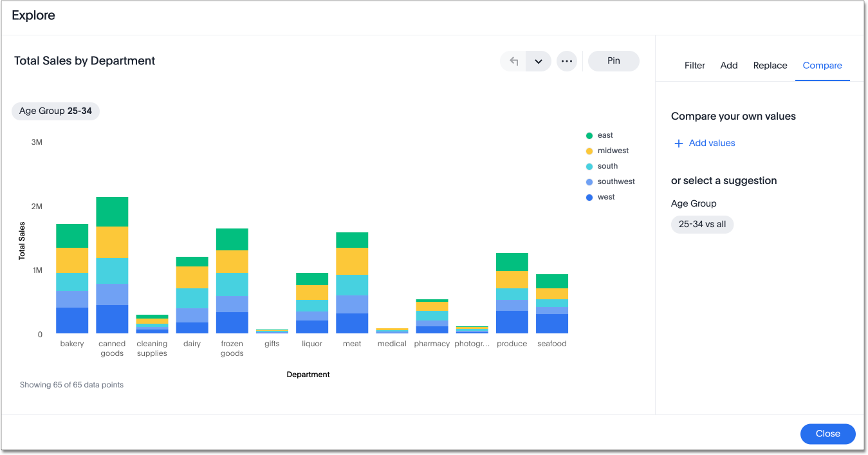Image resolution: width=868 pixels, height=455 pixels.
Task: Click the Age Group 25-34 filter chip
Action: [x=55, y=111]
